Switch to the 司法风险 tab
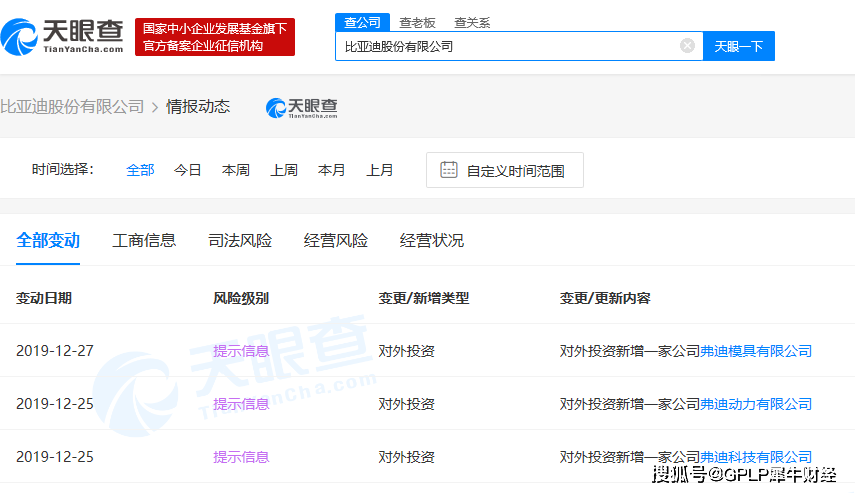Image resolution: width=855 pixels, height=493 pixels. [240, 241]
